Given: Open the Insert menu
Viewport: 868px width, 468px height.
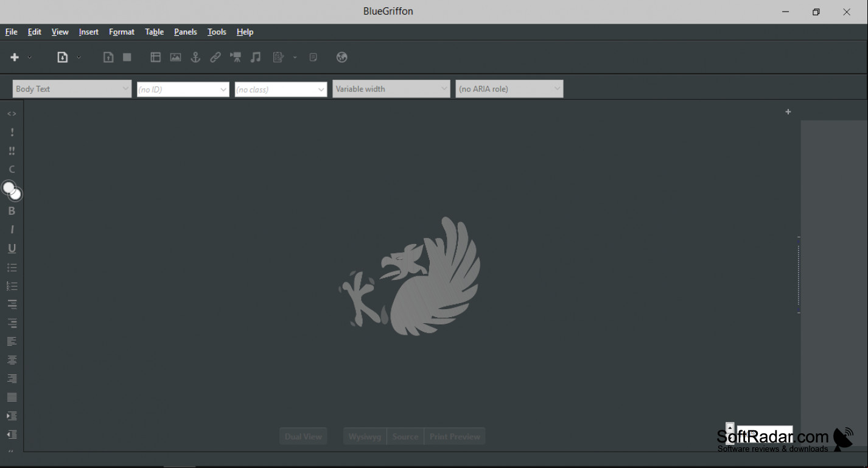Looking at the screenshot, I should pos(89,32).
